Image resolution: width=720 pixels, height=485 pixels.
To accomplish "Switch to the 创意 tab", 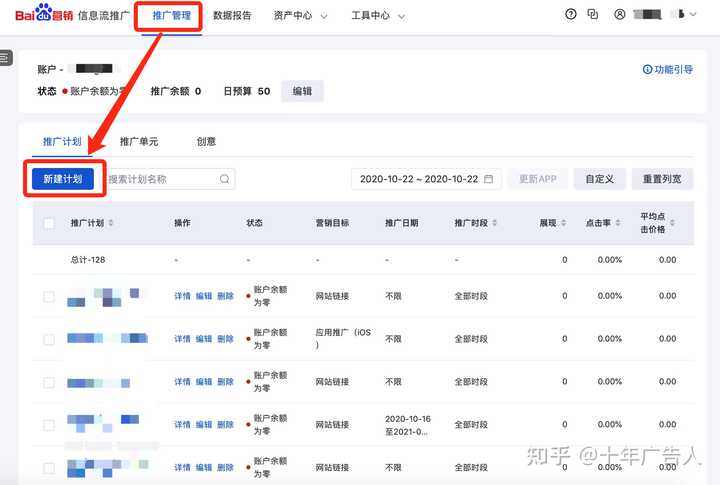I will coord(206,141).
